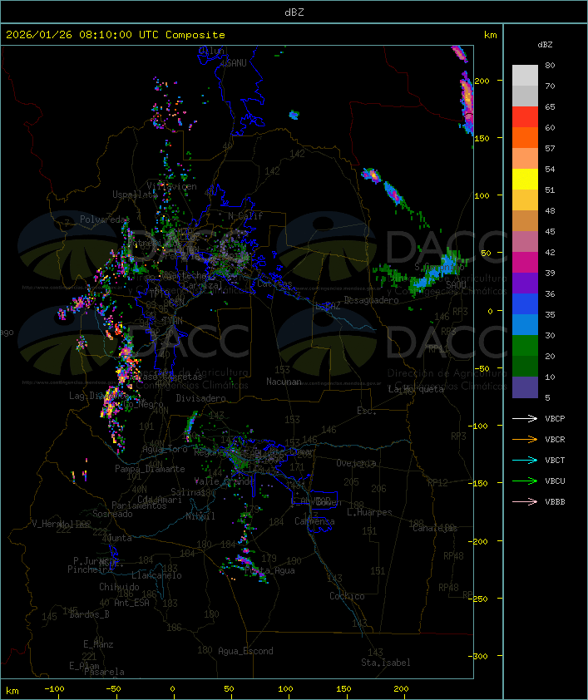The width and height of the screenshot is (588, 700).
Task: Click the Desaguadero place label
Action: (x=371, y=300)
